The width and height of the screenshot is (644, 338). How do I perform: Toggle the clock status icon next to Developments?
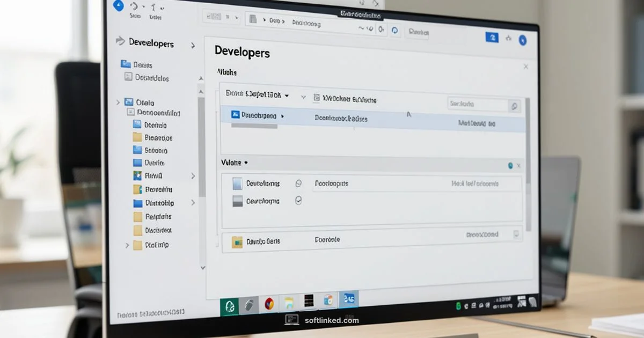(299, 183)
